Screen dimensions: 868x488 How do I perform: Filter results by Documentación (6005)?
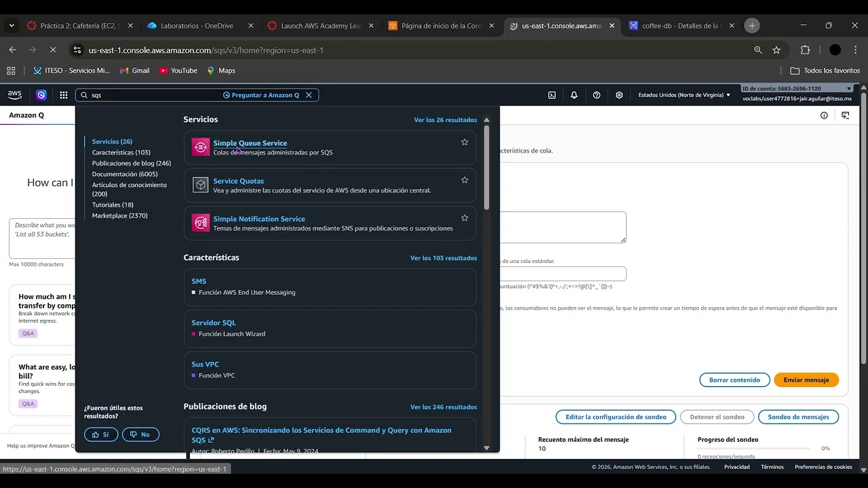click(125, 174)
